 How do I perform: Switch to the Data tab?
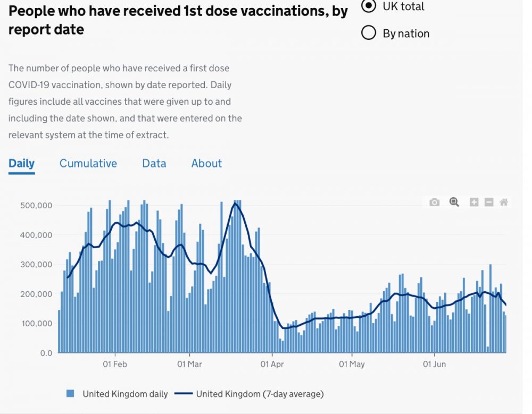(x=154, y=163)
